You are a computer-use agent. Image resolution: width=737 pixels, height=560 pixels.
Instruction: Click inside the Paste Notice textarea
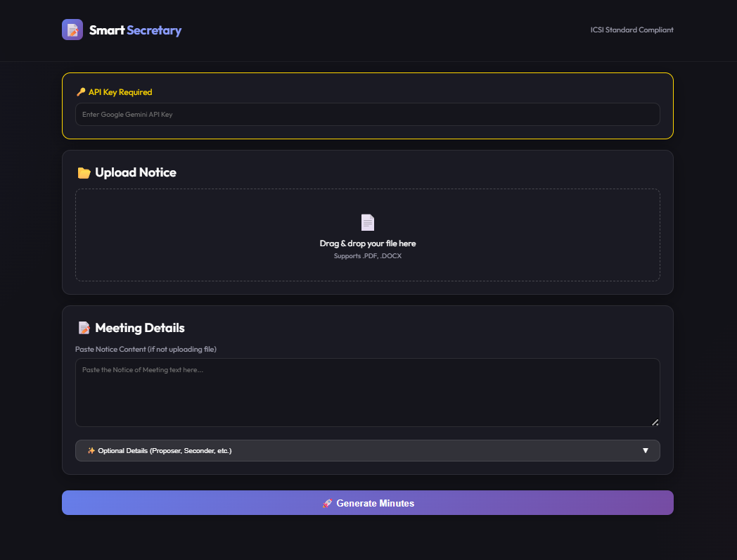(x=367, y=393)
